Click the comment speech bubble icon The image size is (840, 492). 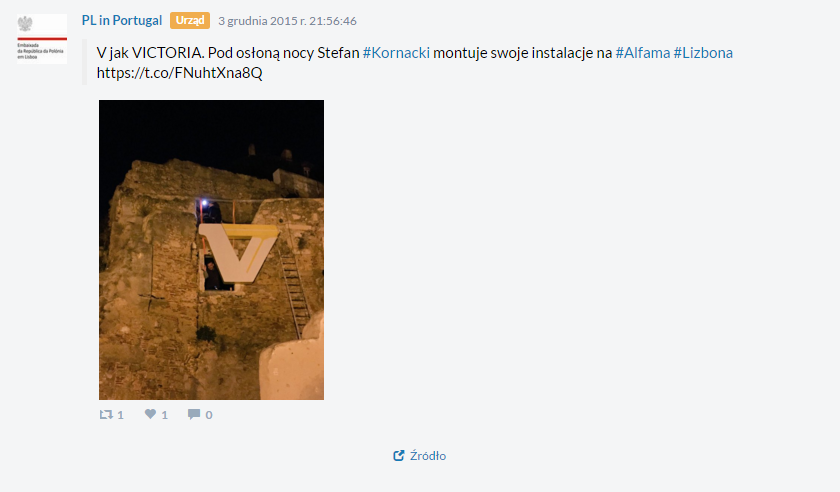(194, 414)
